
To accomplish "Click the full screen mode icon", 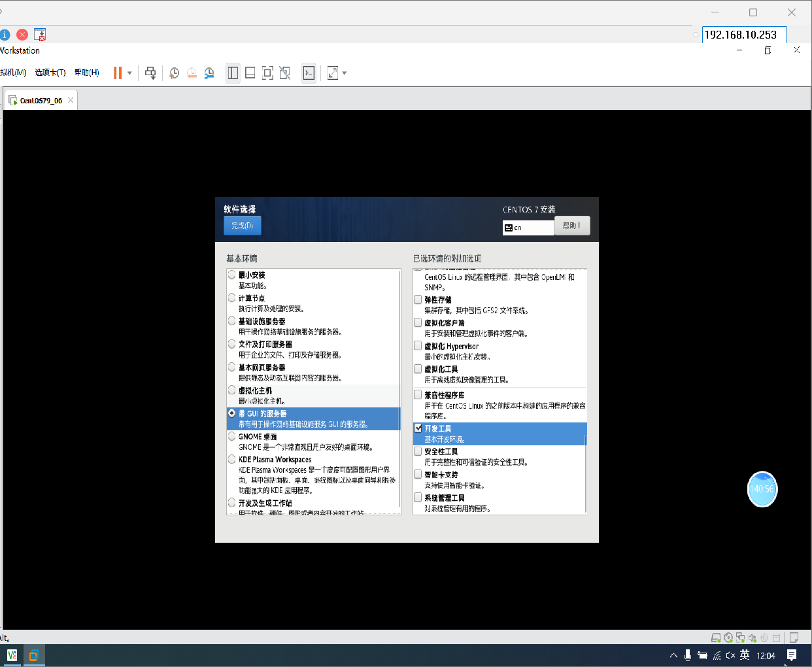I will pos(267,73).
